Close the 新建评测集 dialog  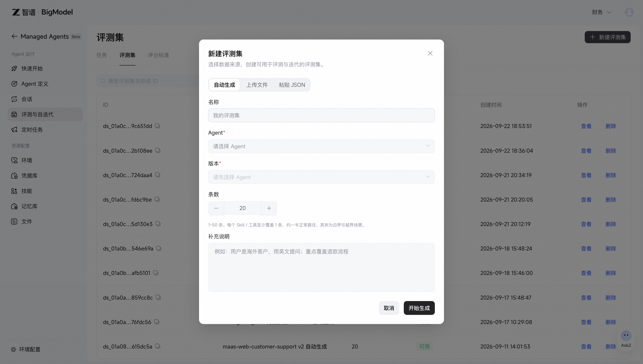pyautogui.click(x=430, y=53)
